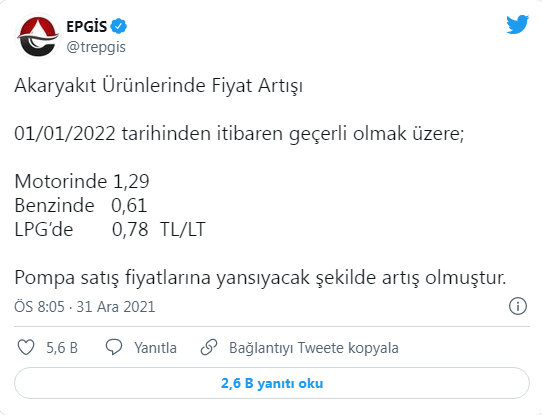Viewport: 542px width, 415px height.
Task: Click the 31 Ara 2021 date
Action: pos(116,306)
